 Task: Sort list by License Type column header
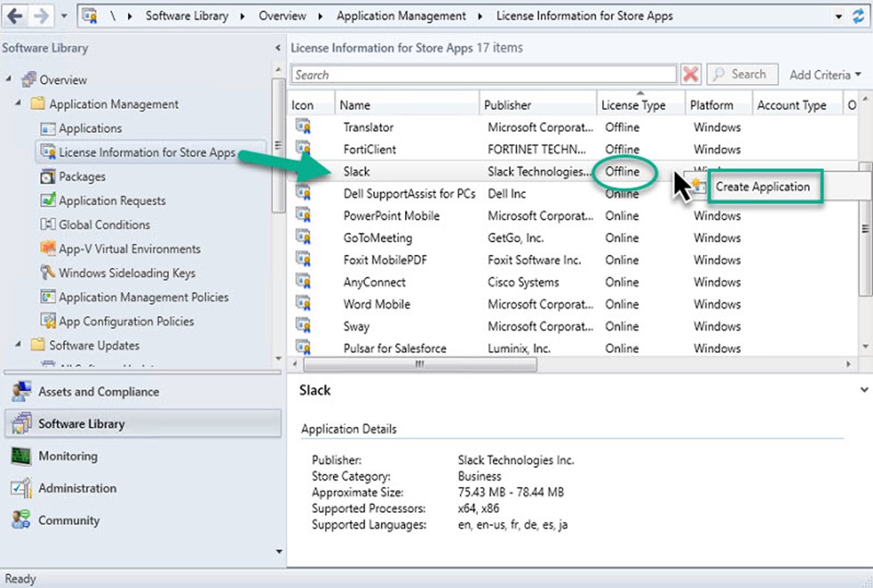coord(633,105)
